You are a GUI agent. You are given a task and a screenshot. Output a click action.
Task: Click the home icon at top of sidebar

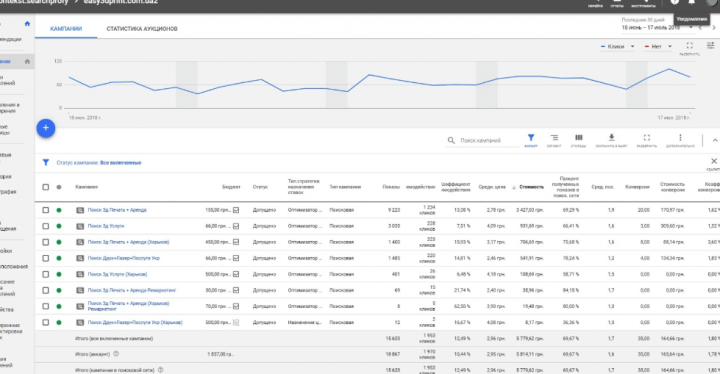27,23
